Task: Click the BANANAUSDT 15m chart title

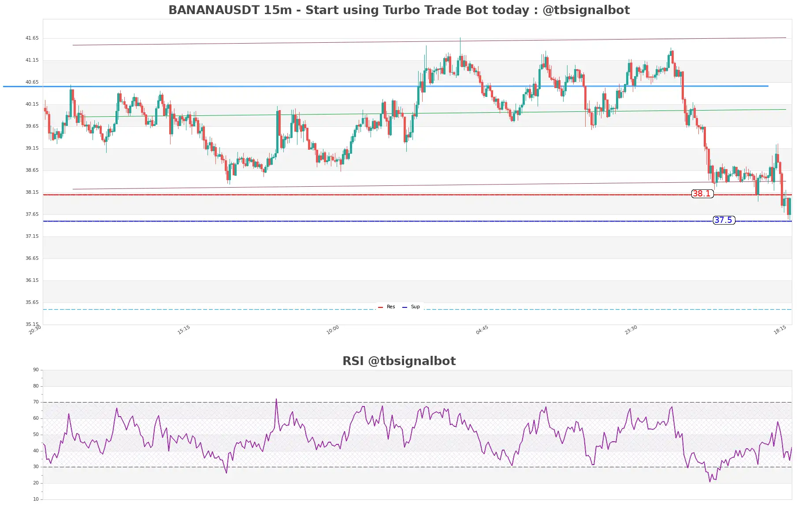Action: point(399,10)
